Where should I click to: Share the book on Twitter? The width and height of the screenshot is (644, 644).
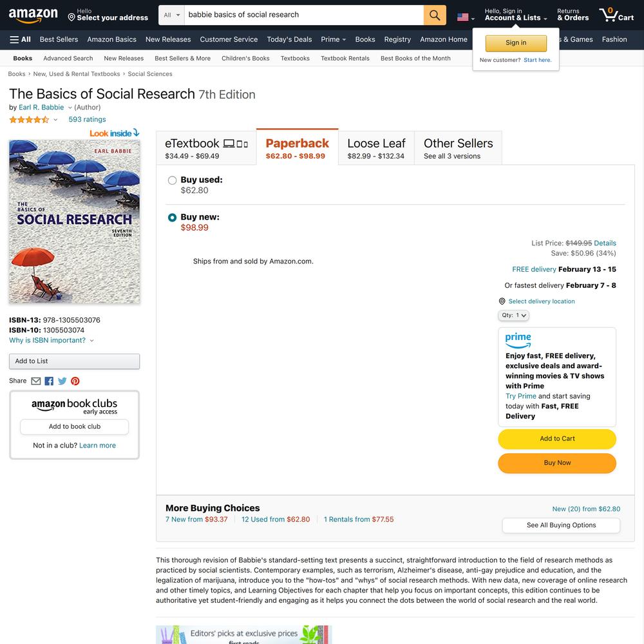pos(62,381)
